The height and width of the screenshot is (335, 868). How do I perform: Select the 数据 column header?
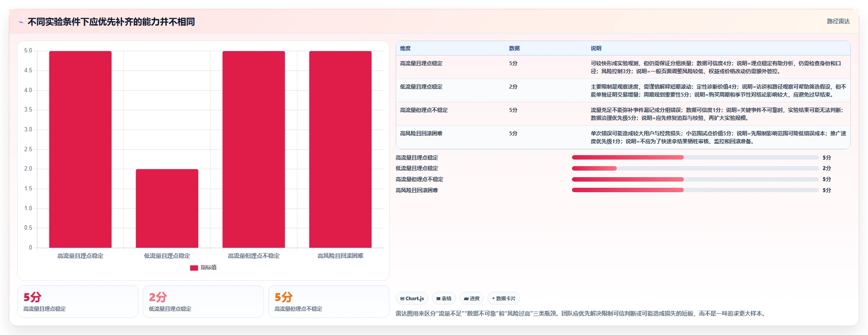(514, 48)
